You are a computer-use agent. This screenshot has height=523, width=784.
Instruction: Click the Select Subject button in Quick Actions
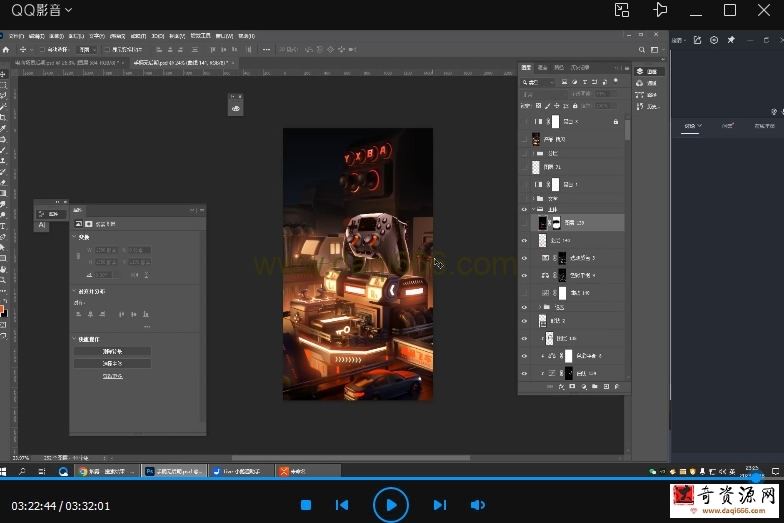[x=112, y=364]
